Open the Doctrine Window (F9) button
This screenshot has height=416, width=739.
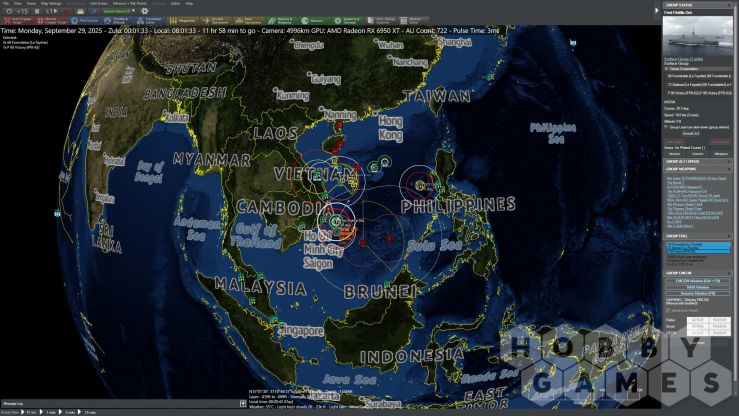pos(698,294)
